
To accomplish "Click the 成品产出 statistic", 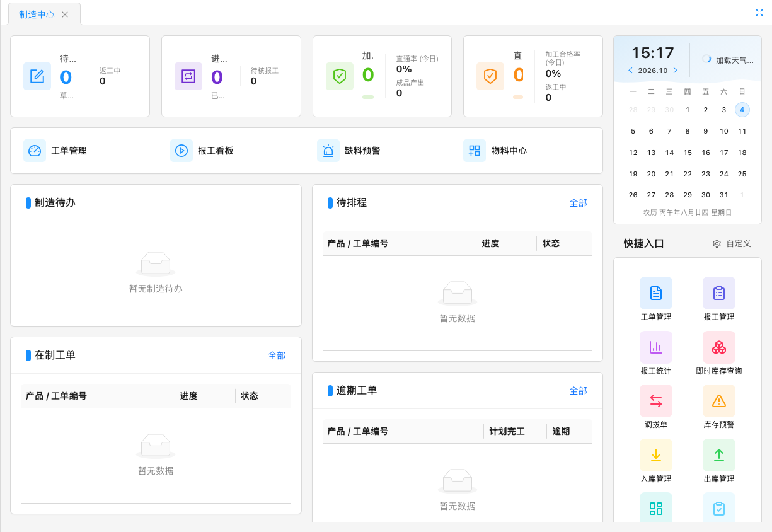I will (x=410, y=88).
